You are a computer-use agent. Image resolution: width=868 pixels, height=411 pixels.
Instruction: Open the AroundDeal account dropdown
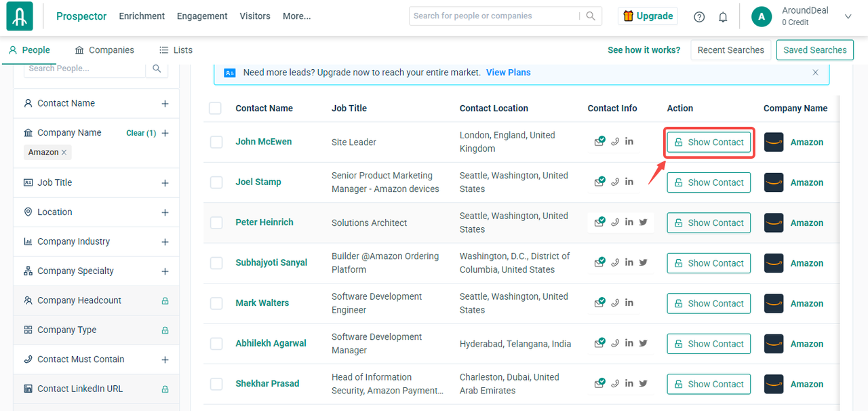click(848, 17)
